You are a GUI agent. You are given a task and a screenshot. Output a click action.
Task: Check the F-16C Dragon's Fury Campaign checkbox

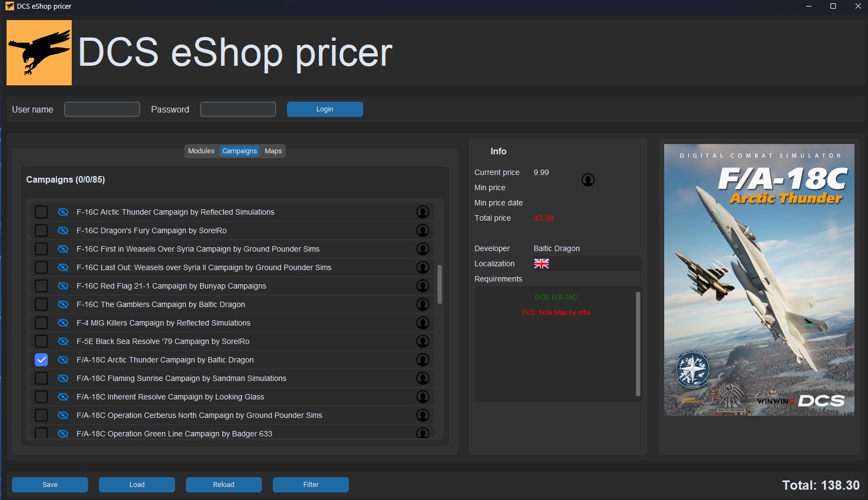point(41,230)
